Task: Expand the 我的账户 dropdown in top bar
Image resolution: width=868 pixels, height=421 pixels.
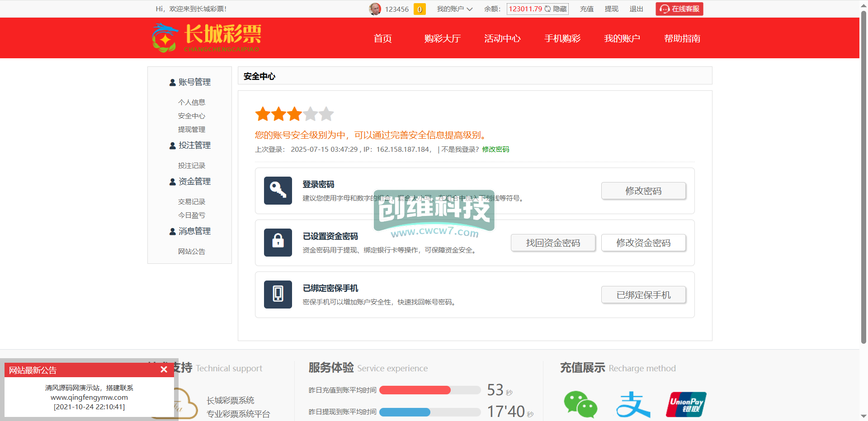Action: 454,9
